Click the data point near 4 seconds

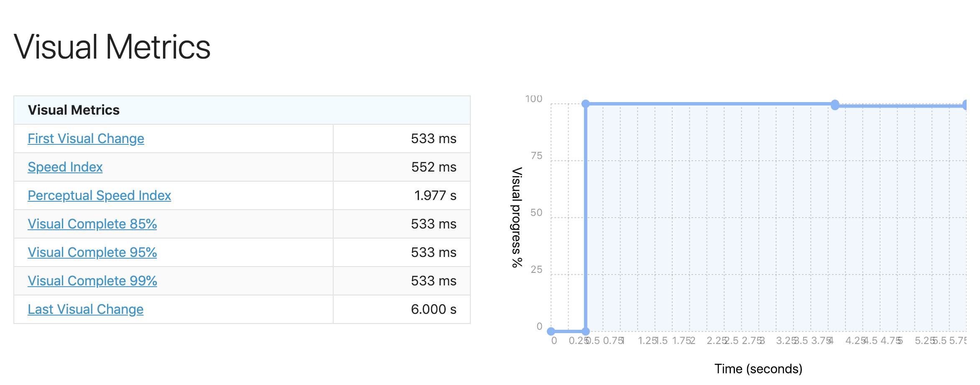[x=835, y=105]
